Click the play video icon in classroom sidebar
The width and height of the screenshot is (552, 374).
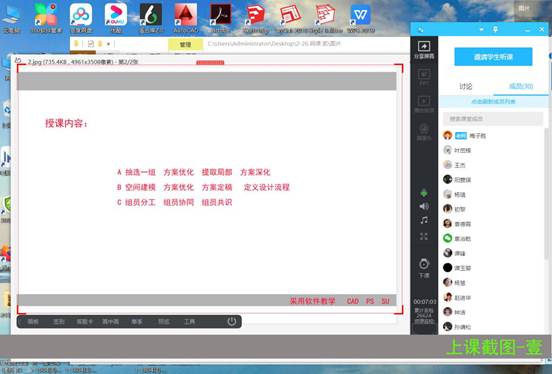click(x=424, y=104)
